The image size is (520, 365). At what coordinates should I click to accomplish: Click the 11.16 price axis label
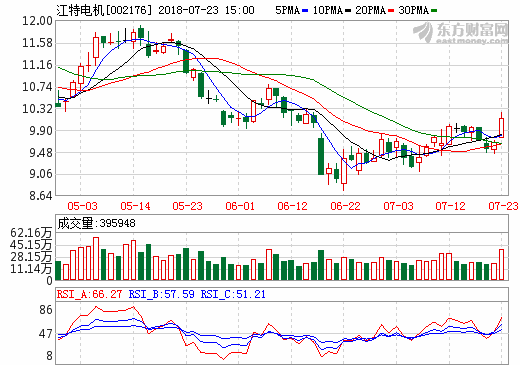click(x=37, y=65)
